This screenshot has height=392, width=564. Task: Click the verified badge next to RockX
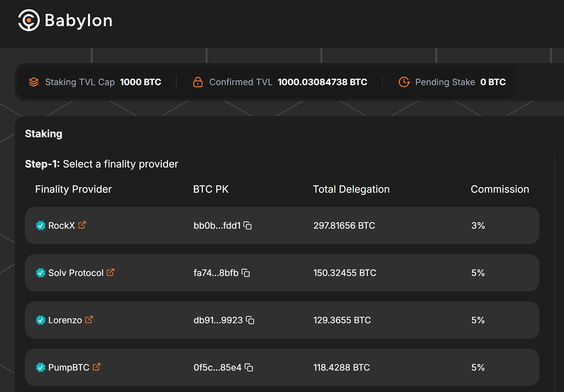click(x=40, y=225)
